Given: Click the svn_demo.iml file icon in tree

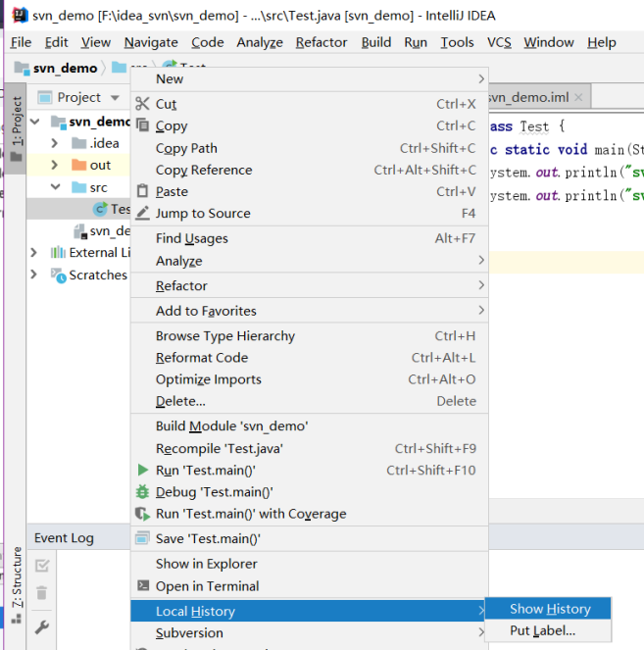Looking at the screenshot, I should tap(80, 231).
